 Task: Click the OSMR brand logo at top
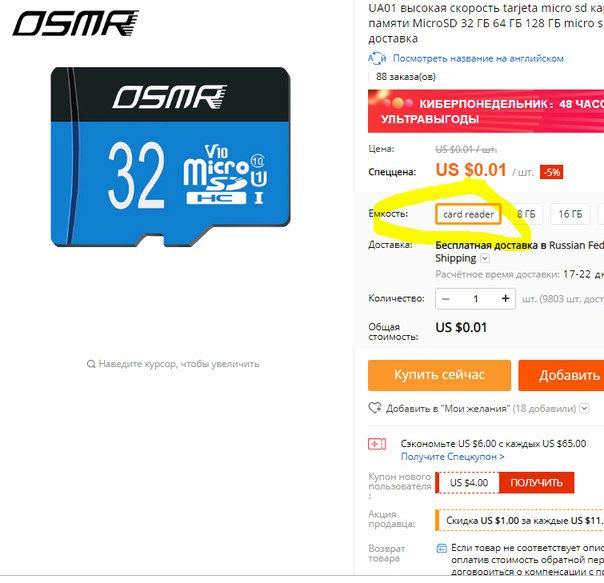[76, 23]
